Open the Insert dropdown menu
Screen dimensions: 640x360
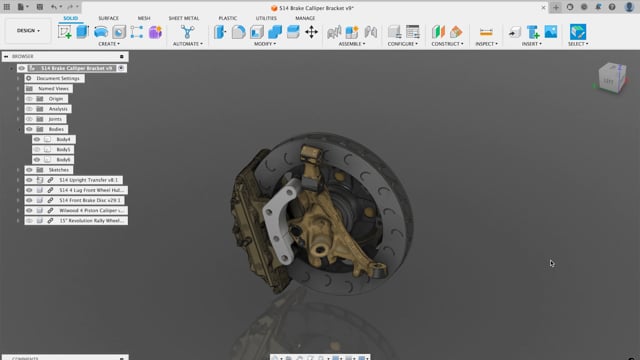click(531, 44)
